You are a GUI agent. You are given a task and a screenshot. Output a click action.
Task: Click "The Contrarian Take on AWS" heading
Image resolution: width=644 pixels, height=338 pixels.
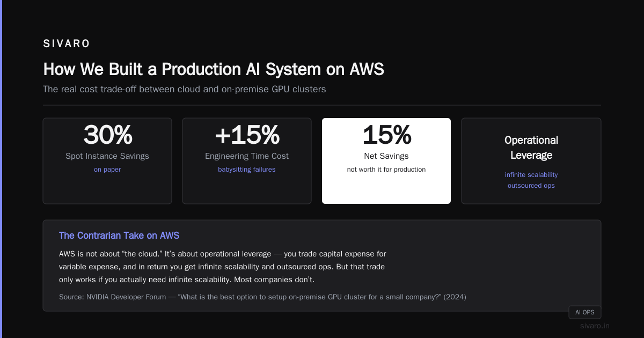[119, 236]
